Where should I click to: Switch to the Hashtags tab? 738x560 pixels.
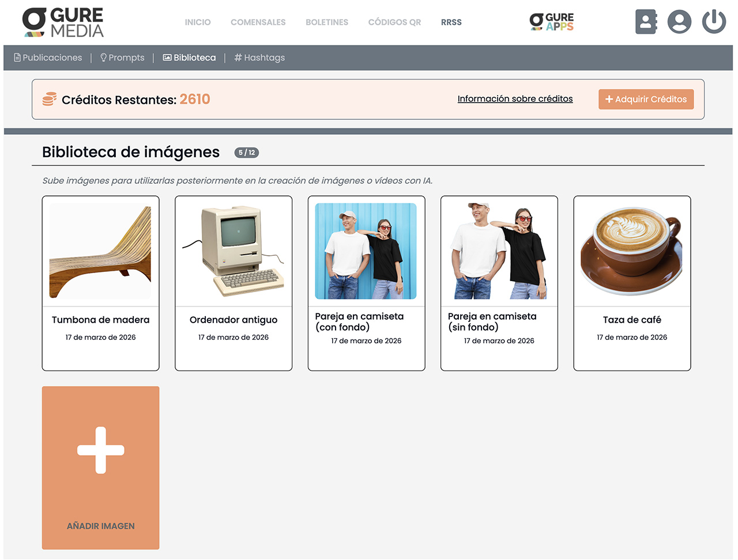tap(259, 58)
